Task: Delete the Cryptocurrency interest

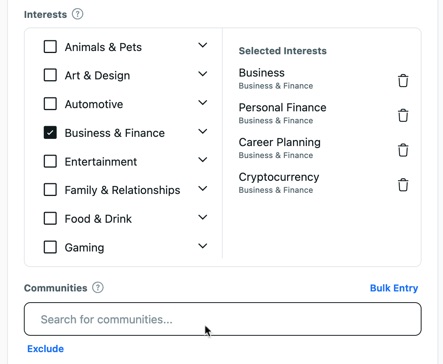Action: (x=403, y=185)
